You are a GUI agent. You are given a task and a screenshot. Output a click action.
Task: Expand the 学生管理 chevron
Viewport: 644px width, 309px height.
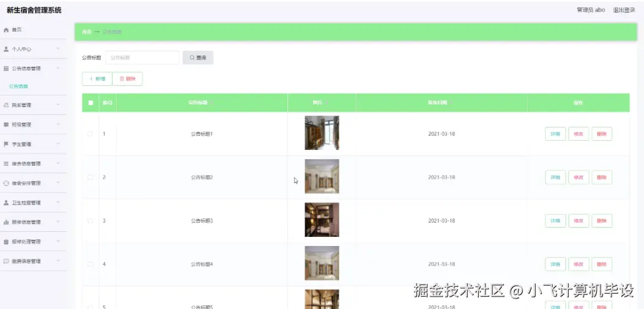point(58,144)
